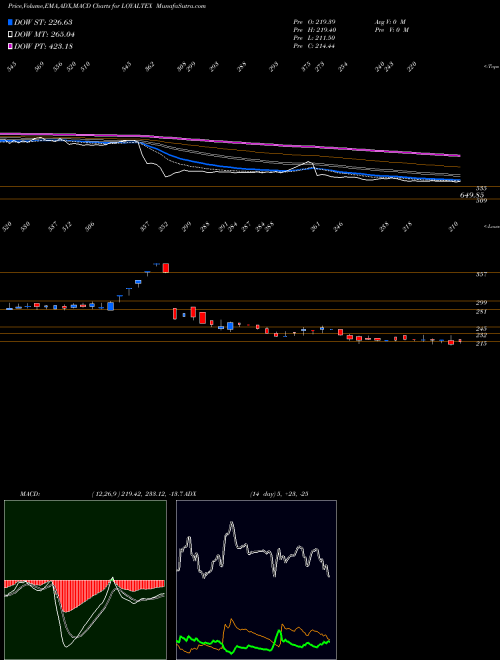Click the 232 price axis label
500x660 pixels.
(x=481, y=335)
